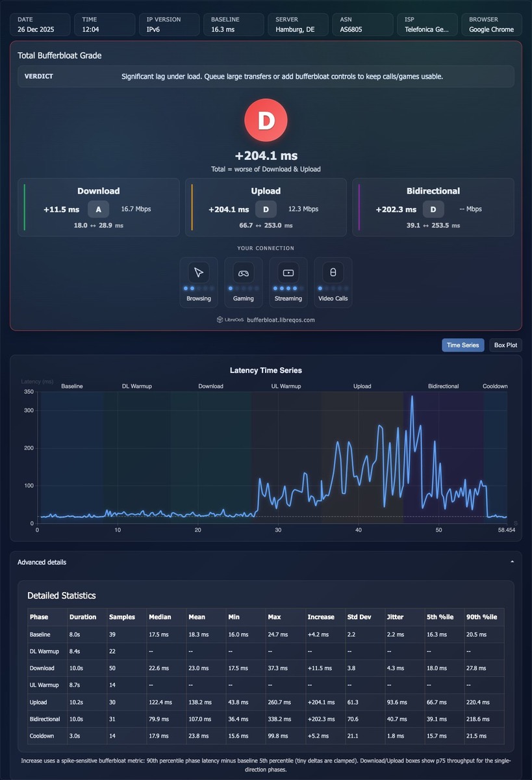
Task: Click the Upload row in statistics table
Action: pyautogui.click(x=266, y=702)
